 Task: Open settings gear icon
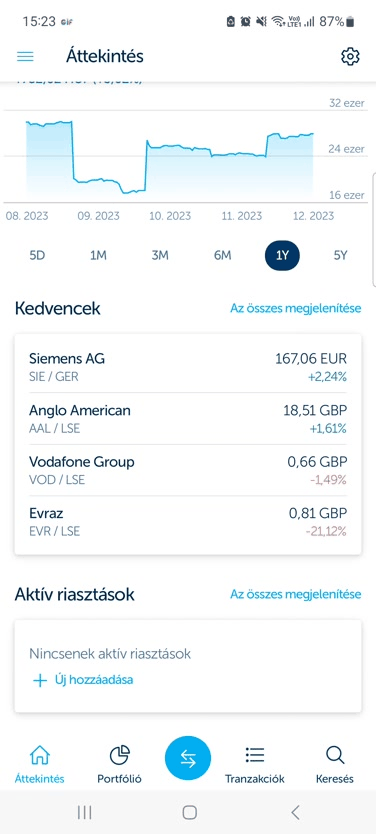[350, 56]
